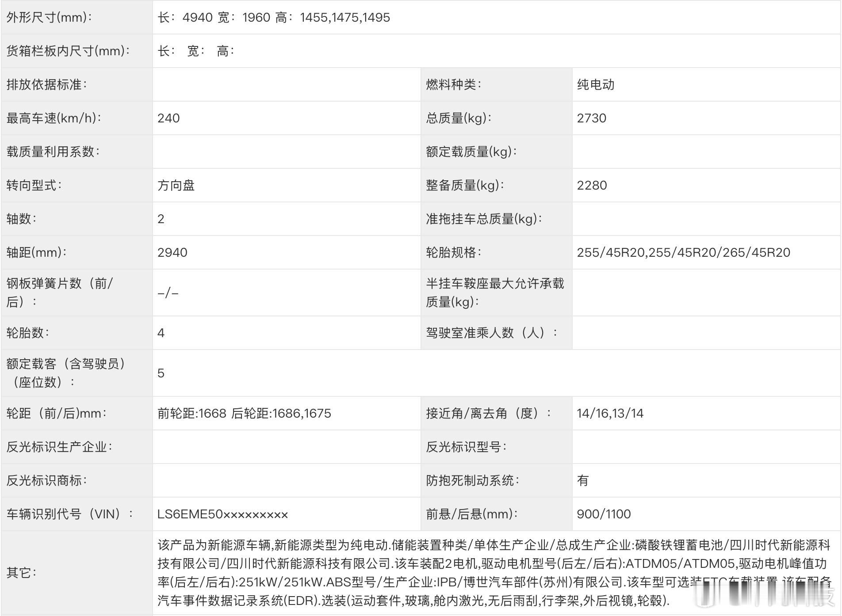Viewport: 842px width, 616px height.
Task: Select the overhang value 900/1100
Action: [604, 514]
